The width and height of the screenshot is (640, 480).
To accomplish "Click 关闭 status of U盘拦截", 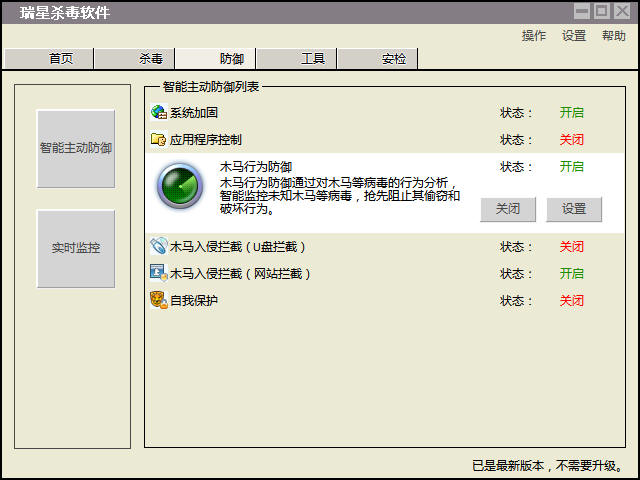I will click(x=571, y=247).
